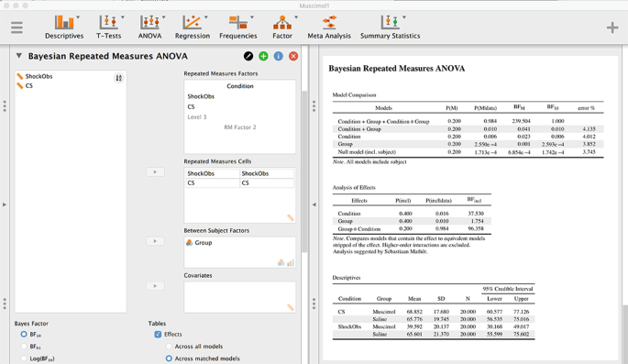Click arrow button beside Between Subject Factors

(x=155, y=241)
